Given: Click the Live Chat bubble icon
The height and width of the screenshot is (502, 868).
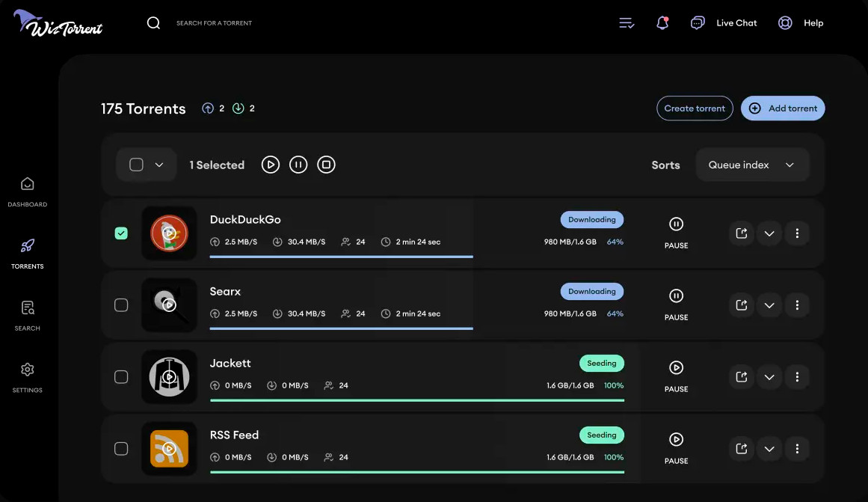Looking at the screenshot, I should click(x=698, y=22).
